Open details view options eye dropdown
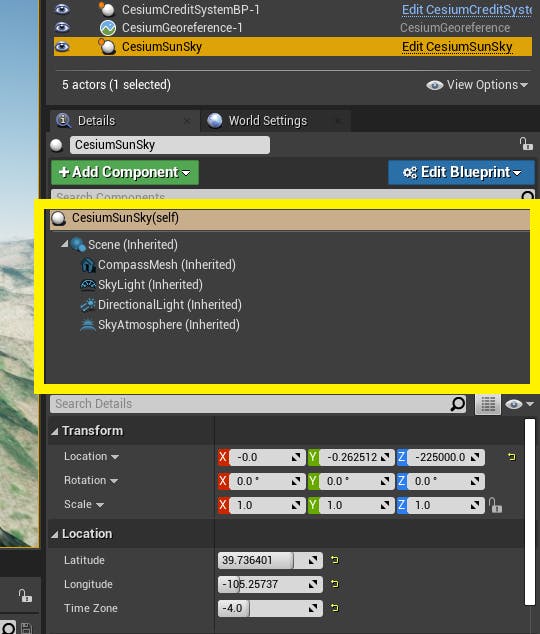The height and width of the screenshot is (634, 540). (x=519, y=404)
